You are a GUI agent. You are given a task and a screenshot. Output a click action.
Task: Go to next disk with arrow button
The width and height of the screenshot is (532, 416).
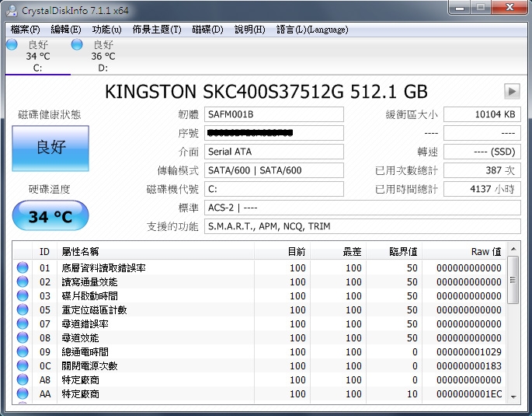512,91
